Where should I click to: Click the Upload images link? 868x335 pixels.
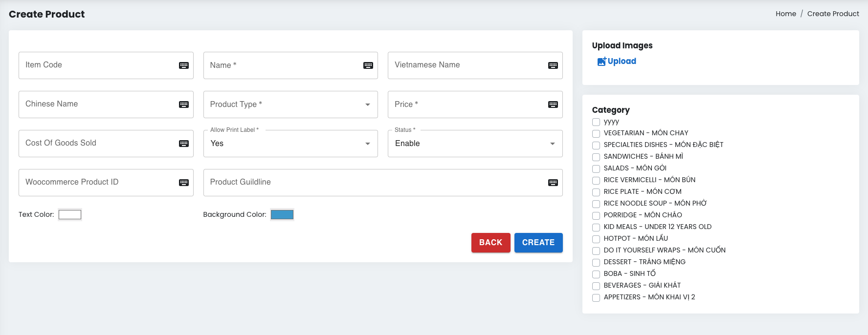(617, 62)
